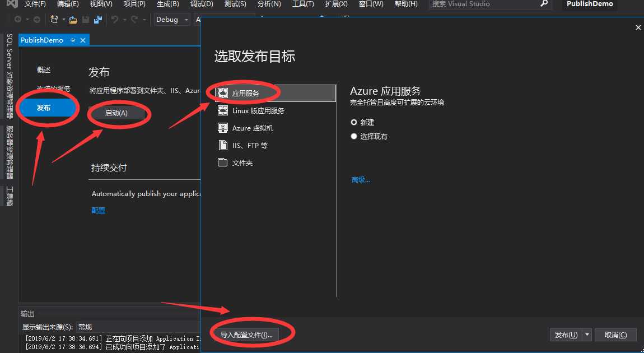Click the redo toolbar icon

(x=134, y=19)
